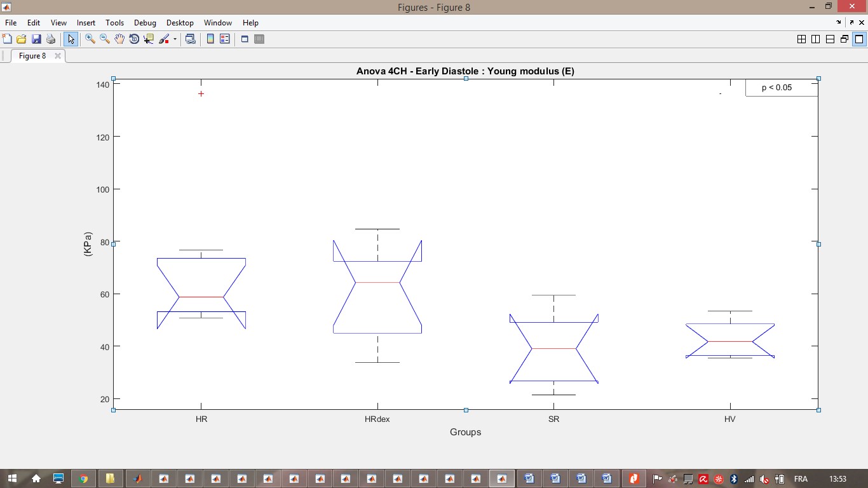
Task: Open the Insert menu
Action: [x=86, y=23]
